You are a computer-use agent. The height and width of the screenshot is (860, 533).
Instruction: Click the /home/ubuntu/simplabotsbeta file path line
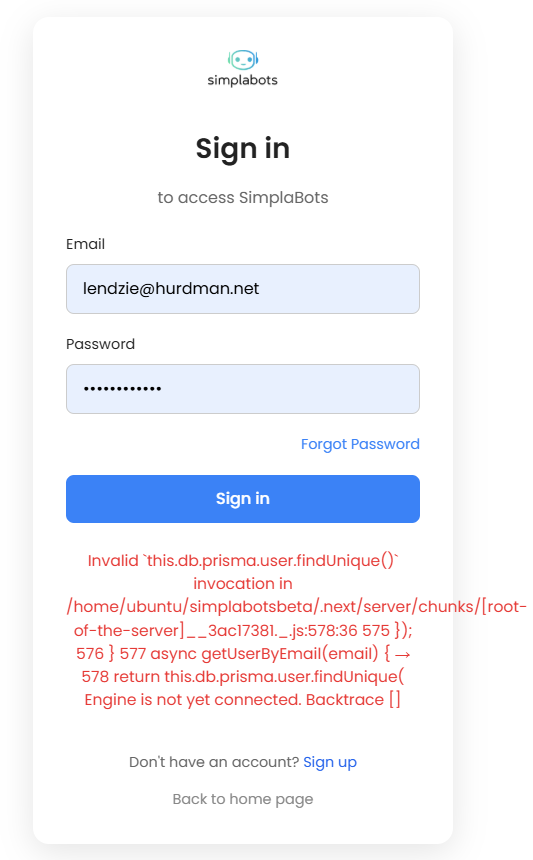pos(296,607)
